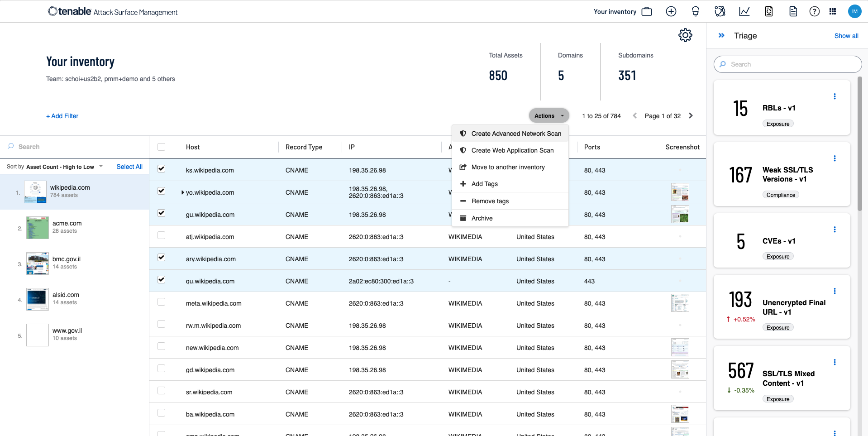Open the RBLs - v1 card options menu
Screen dimensions: 868x436
835,96
